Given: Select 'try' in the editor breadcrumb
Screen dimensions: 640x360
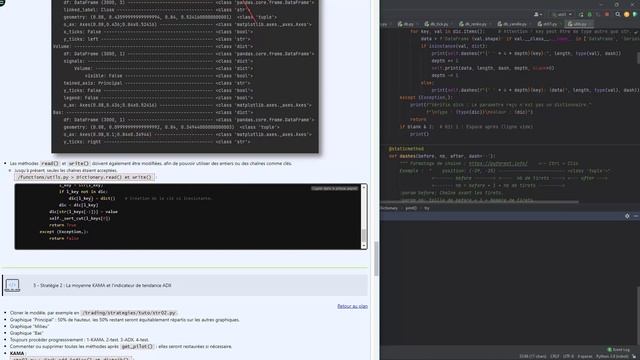Looking at the screenshot, I should tap(427, 208).
